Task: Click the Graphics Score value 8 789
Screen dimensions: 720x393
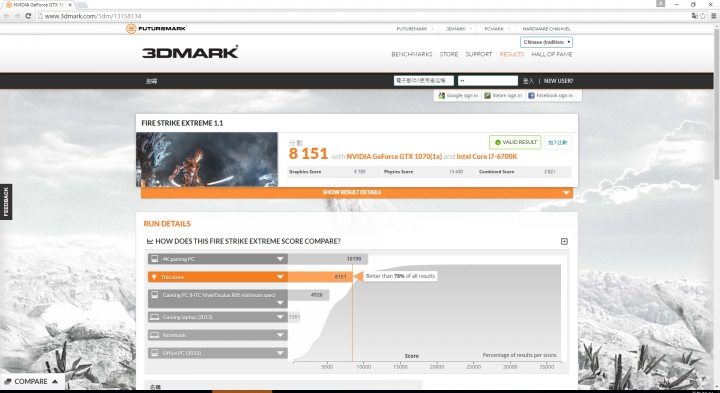Action: (359, 172)
